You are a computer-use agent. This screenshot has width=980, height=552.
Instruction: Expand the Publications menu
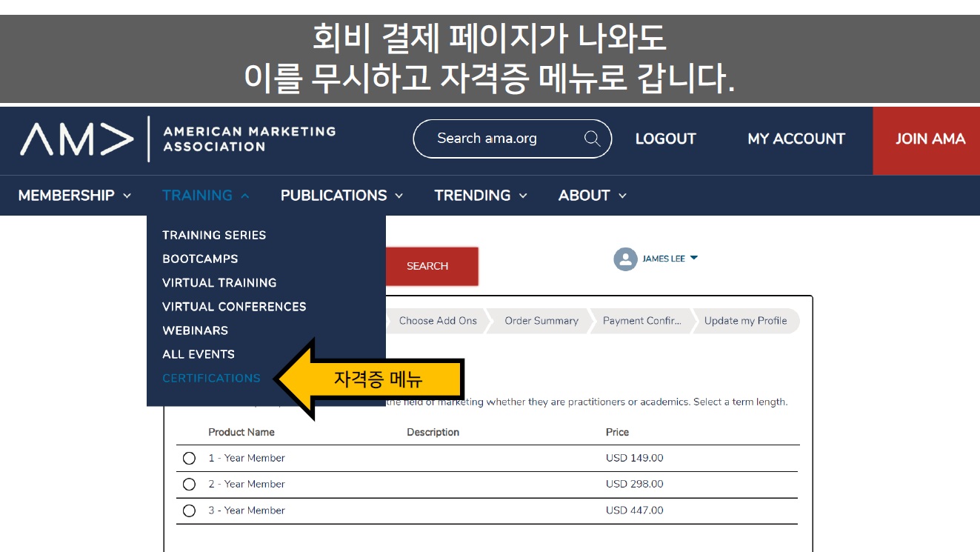(x=341, y=196)
